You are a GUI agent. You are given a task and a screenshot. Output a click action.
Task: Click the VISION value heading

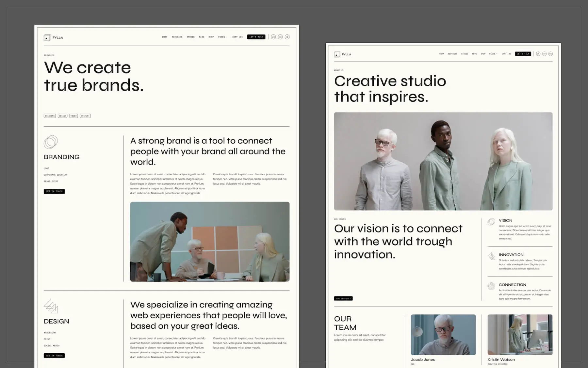[505, 220]
